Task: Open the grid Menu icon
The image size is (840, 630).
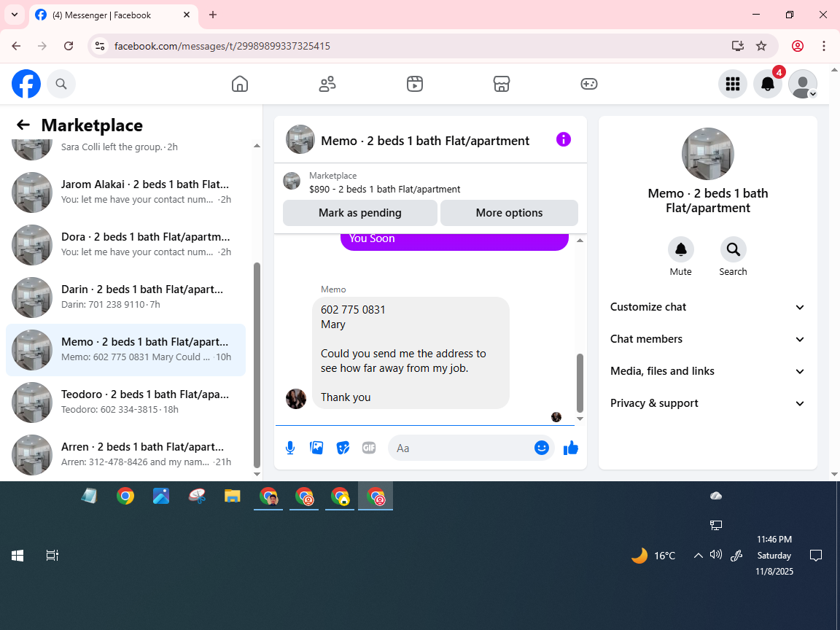Action: (x=732, y=84)
